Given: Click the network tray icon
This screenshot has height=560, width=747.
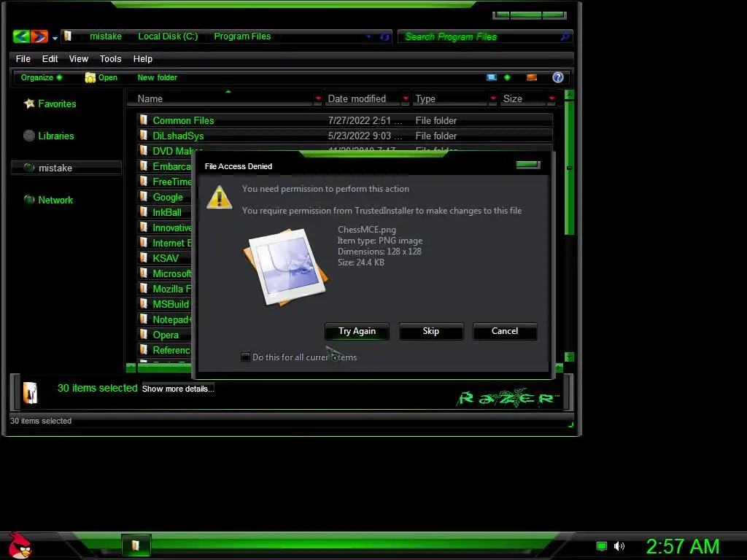Looking at the screenshot, I should click(x=602, y=546).
